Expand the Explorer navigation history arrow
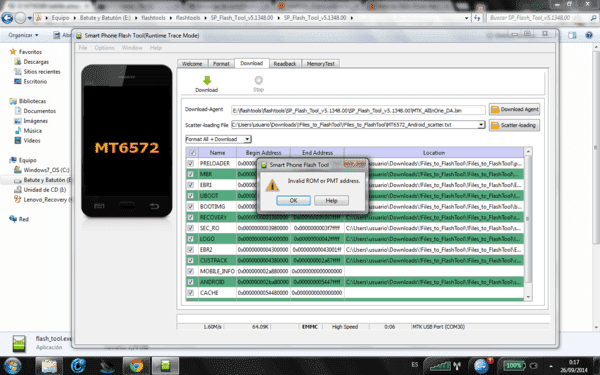 pos(29,18)
